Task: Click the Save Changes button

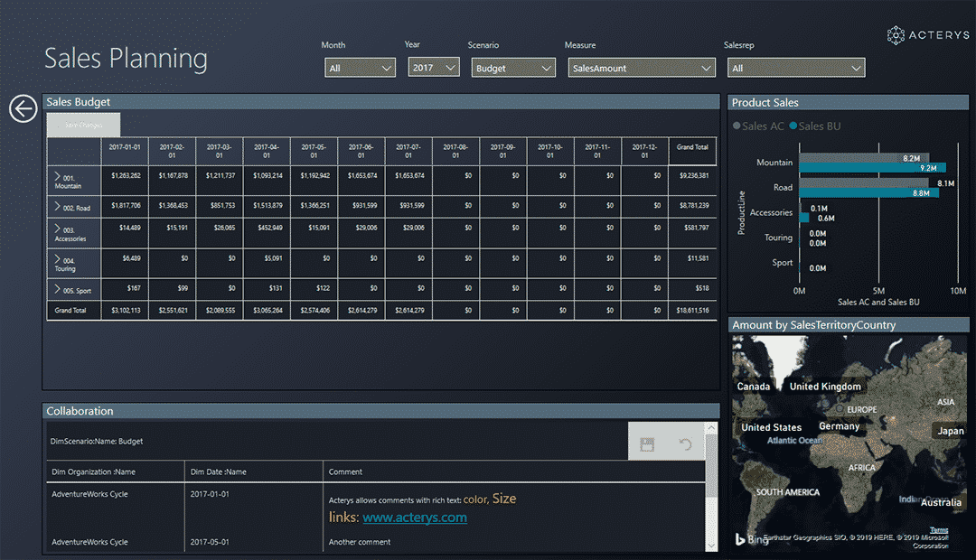Action: click(x=83, y=125)
